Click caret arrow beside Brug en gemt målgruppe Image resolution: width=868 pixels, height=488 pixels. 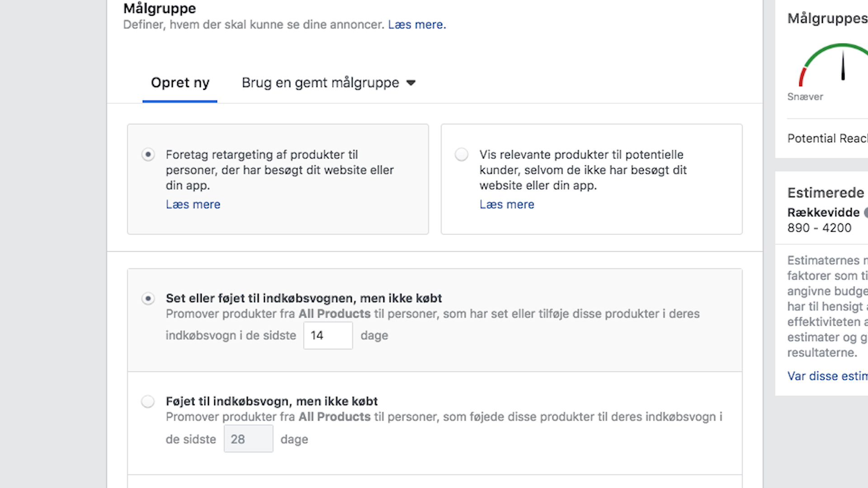point(410,83)
